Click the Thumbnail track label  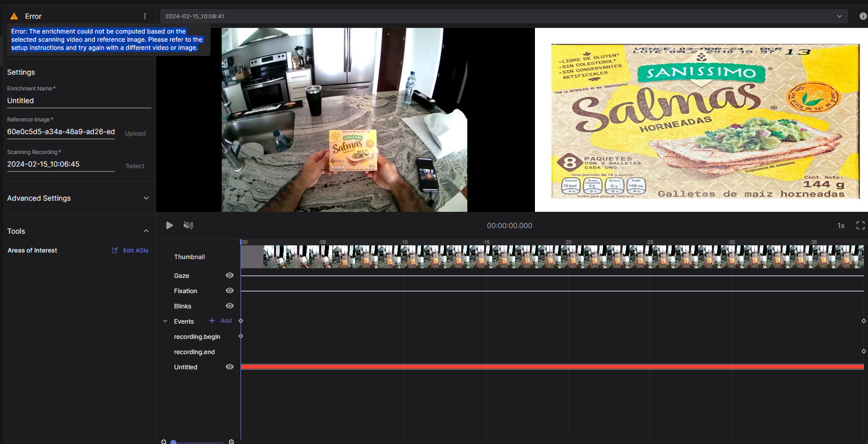click(190, 257)
